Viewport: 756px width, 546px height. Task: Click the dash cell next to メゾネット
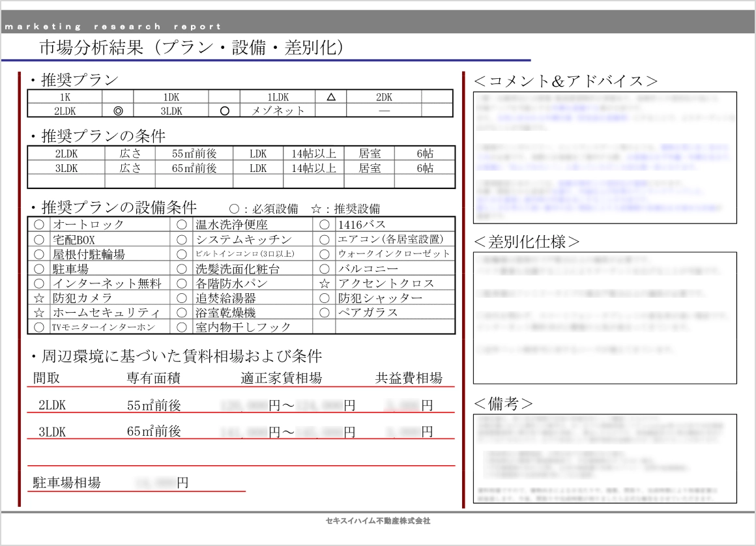click(384, 111)
